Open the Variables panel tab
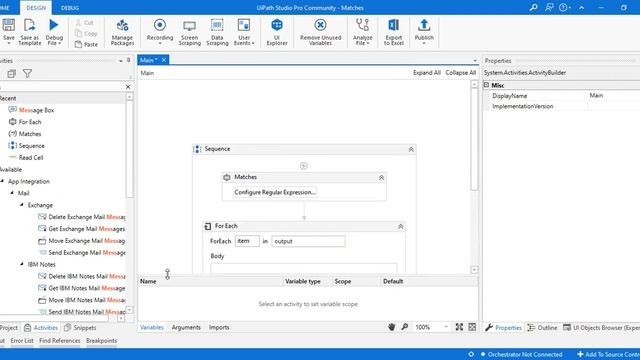This screenshot has height=360, width=640. click(x=151, y=327)
